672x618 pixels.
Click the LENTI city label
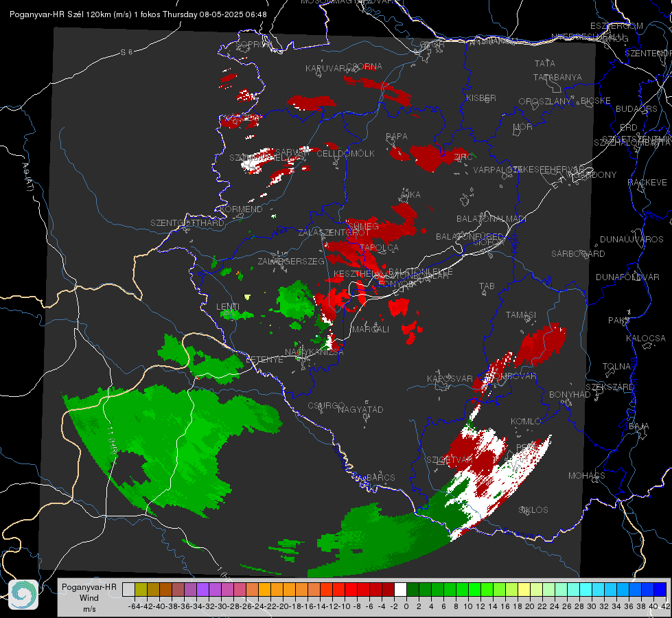228,307
